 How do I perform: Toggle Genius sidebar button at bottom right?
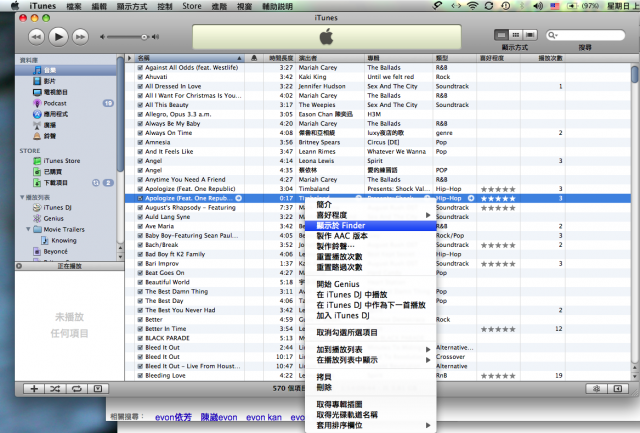(618, 389)
